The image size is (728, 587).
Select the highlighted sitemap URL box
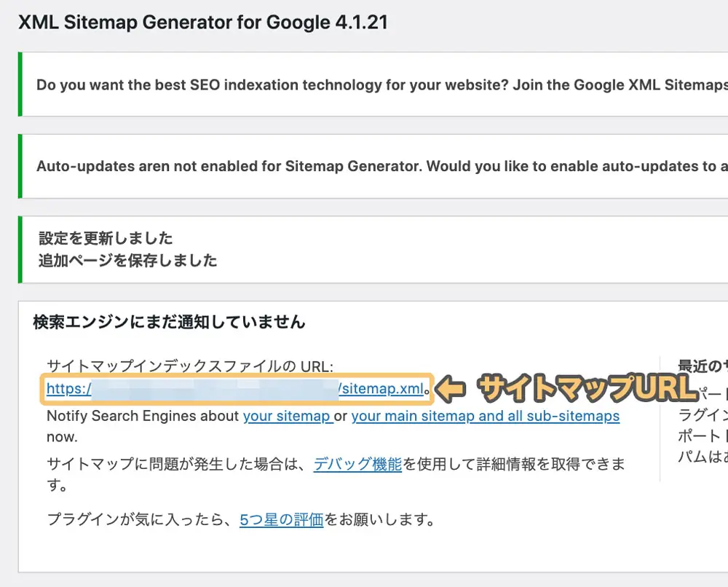click(x=237, y=390)
